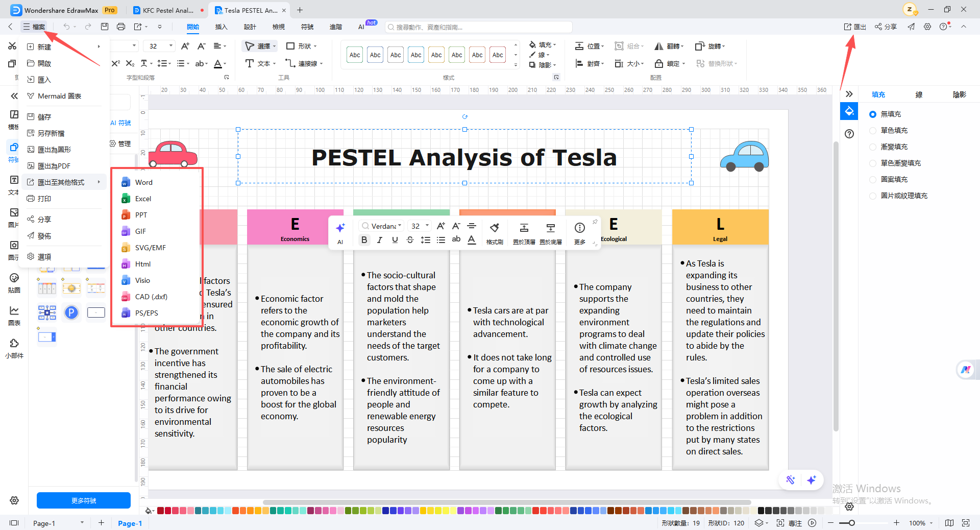
Task: Click the 分享 share button at top right
Action: tap(886, 27)
